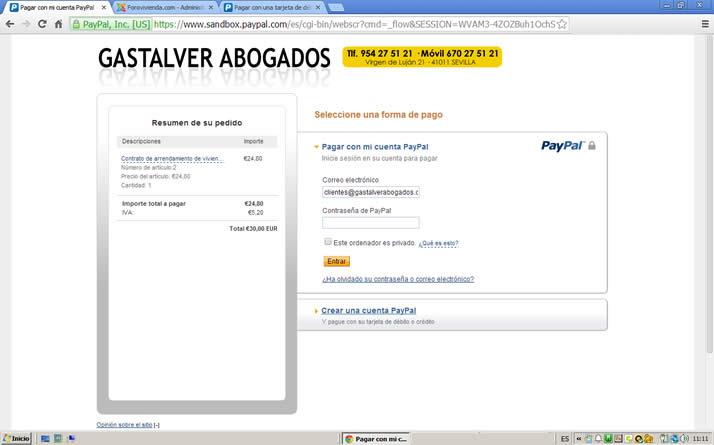Click the 'Número de artículo:2' text
The image size is (714, 445).
click(148, 168)
